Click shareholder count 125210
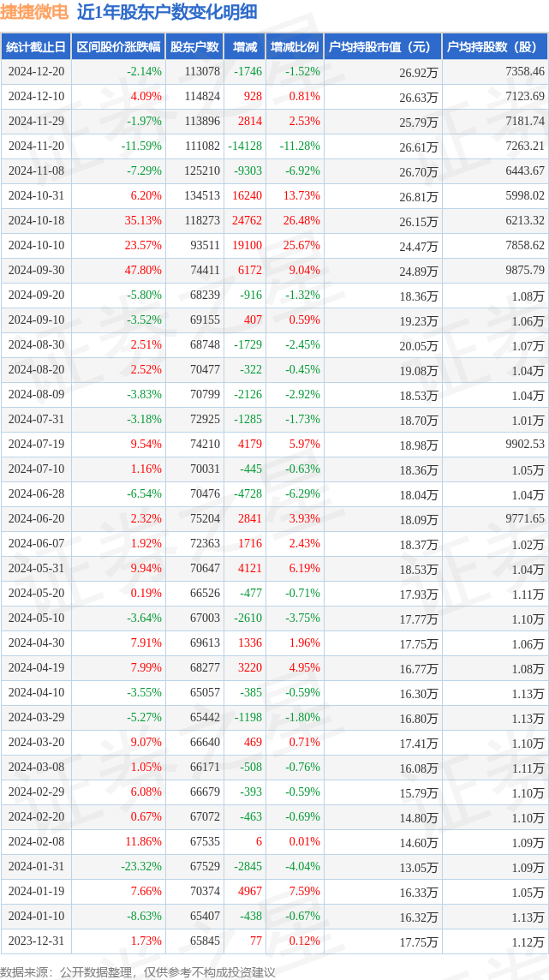This screenshot has width=549, height=980. [x=202, y=170]
